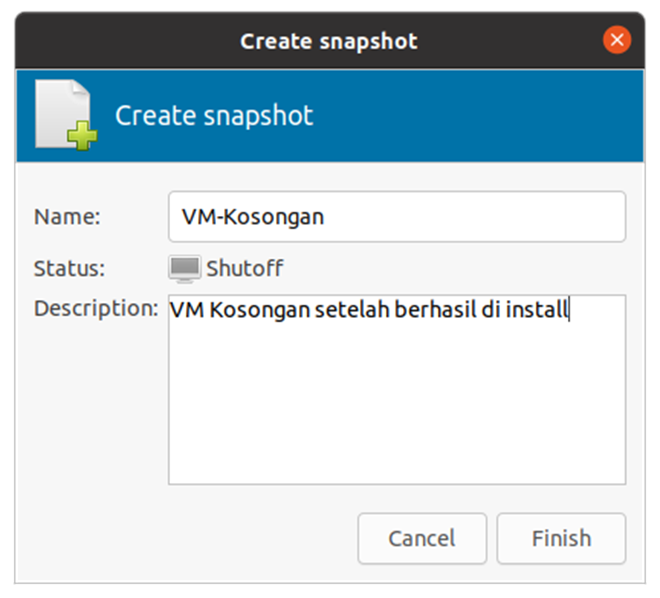Image resolution: width=660 pixels, height=598 pixels.
Task: Click the "Status:" label
Action: (69, 268)
